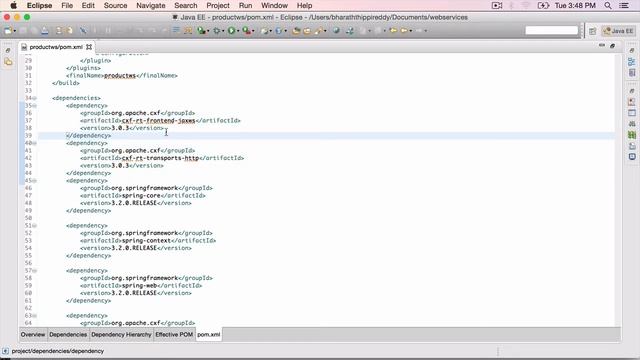Open the Outline view icon on right trim
This screenshot has width=640, height=360.
coord(632,62)
